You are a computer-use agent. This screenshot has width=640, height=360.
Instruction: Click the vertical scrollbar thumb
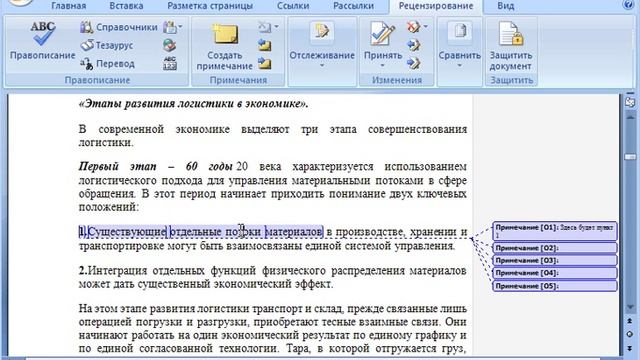(630, 157)
